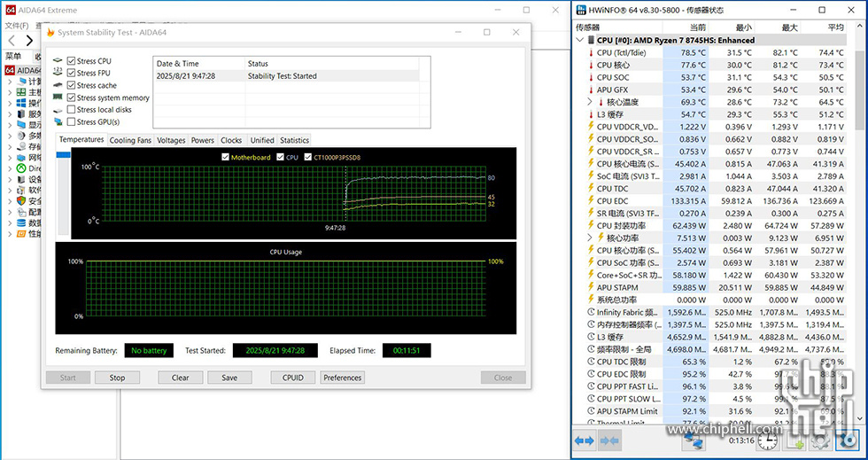Select the storage drive icon in AIDA64 tree
Screen dimensions: 868x460
(21, 147)
